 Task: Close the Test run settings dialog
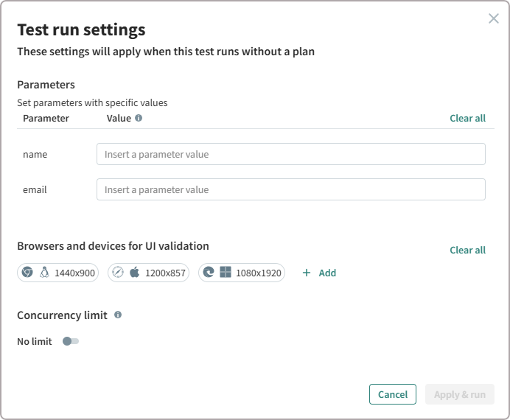494,18
